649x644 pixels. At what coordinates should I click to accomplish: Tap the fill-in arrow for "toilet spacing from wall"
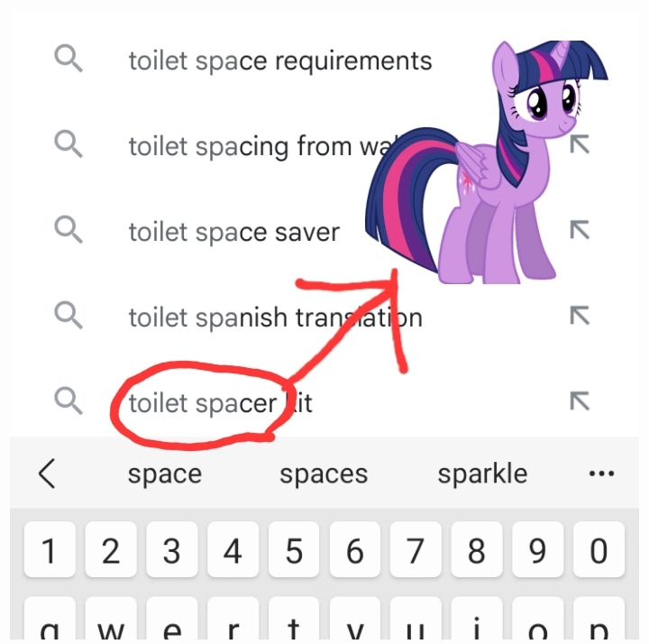point(580,144)
